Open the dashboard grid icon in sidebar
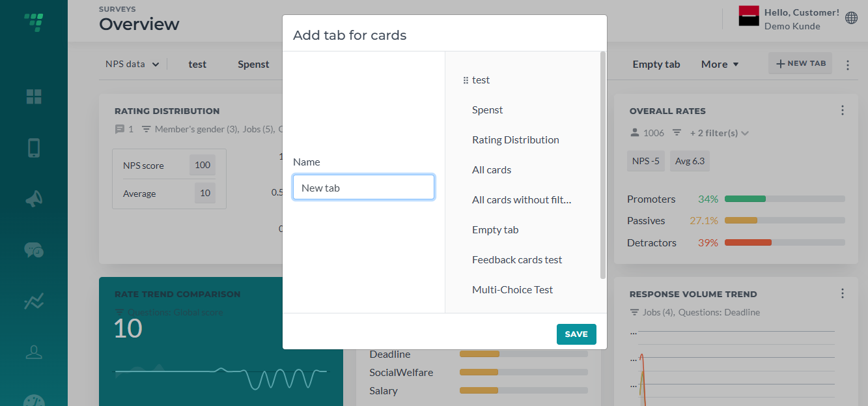868x406 pixels. (34, 97)
